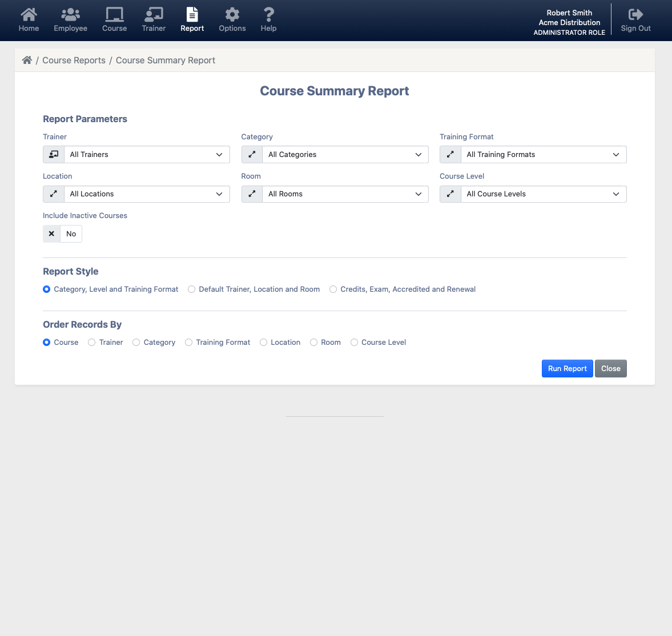The width and height of the screenshot is (672, 636).
Task: Click the ADMINISTRATOR ROLE label
Action: 569,33
